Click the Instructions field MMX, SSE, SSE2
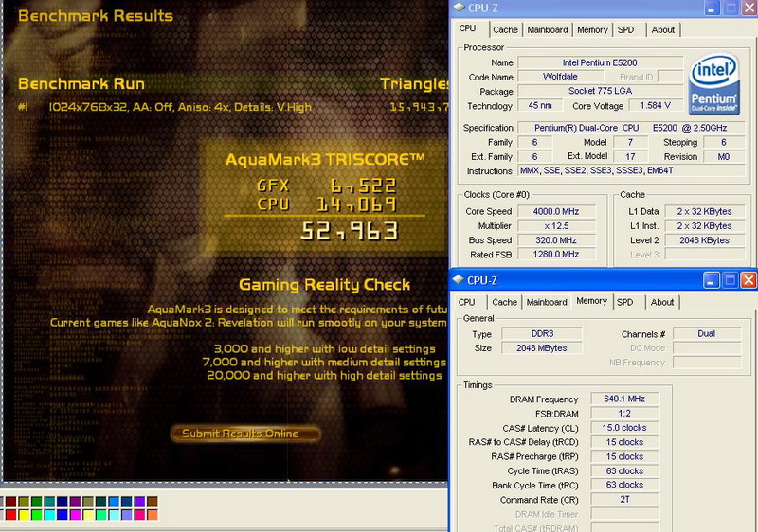Image resolution: width=758 pixels, height=532 pixels. coord(631,170)
